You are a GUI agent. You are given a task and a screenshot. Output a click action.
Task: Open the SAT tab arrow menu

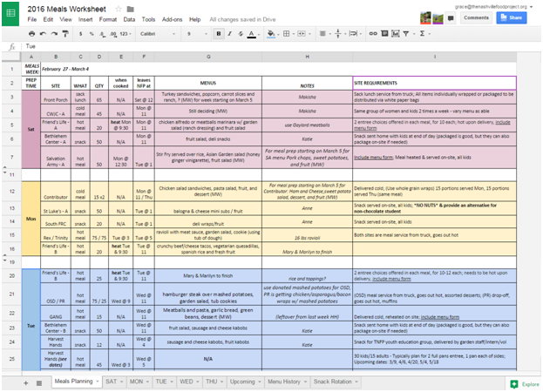(x=121, y=382)
